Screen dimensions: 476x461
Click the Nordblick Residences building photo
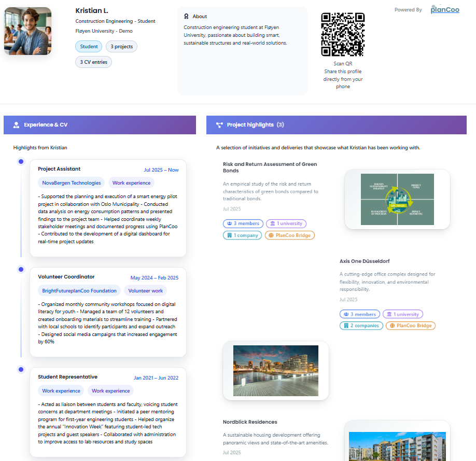(397, 446)
